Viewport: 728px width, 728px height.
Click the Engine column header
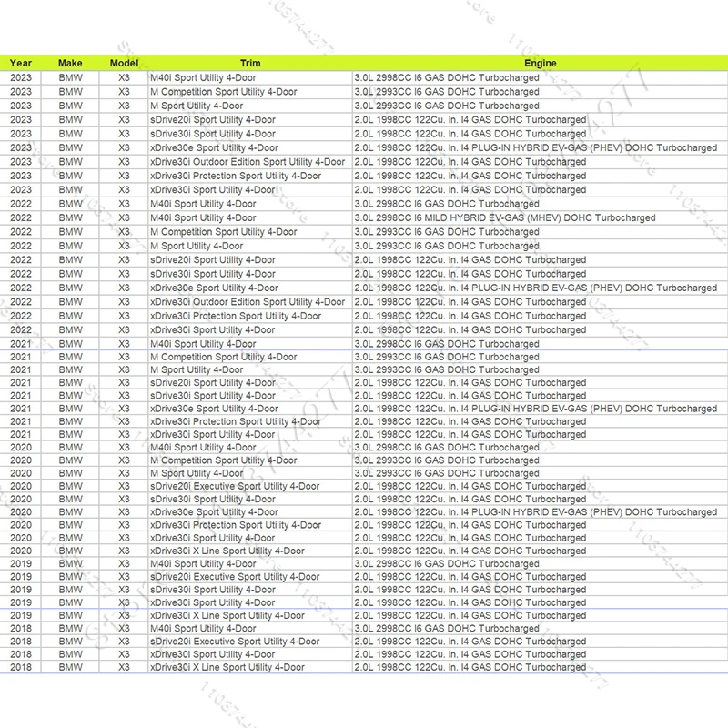click(x=540, y=63)
